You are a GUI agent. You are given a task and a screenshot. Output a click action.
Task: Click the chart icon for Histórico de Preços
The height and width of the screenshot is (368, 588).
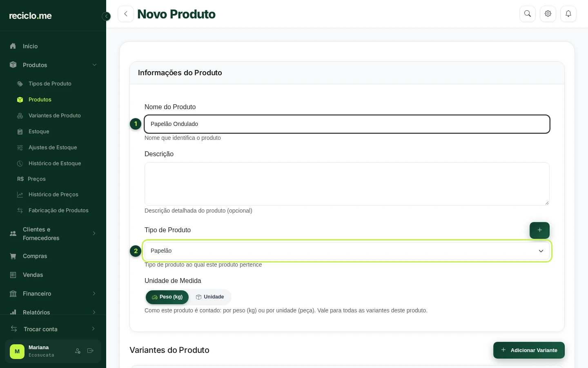pyautogui.click(x=20, y=195)
